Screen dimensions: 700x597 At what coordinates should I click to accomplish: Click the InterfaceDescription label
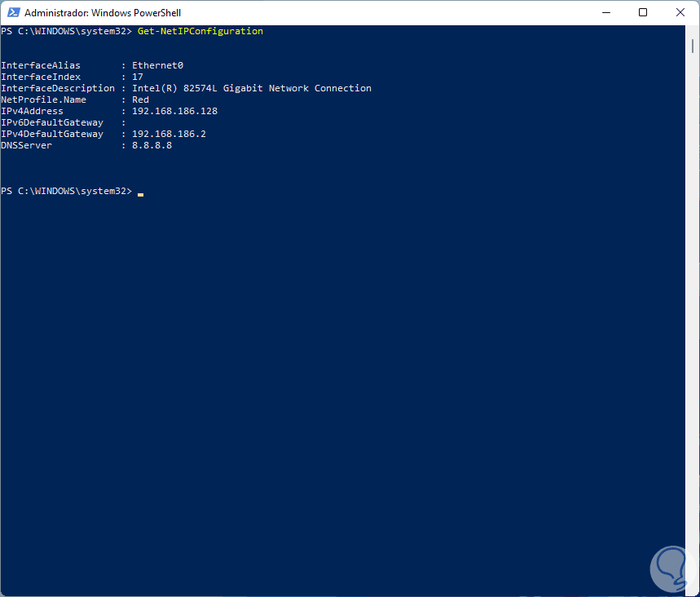[58, 88]
